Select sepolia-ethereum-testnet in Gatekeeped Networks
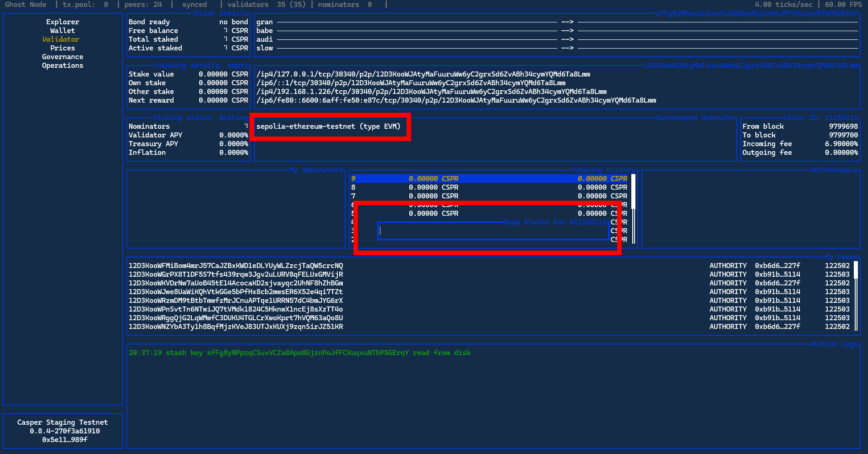Image resolution: width=868 pixels, height=454 pixels. click(x=330, y=126)
